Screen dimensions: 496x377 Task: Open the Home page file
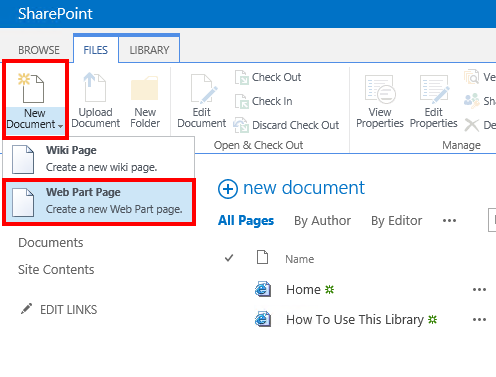tap(303, 290)
